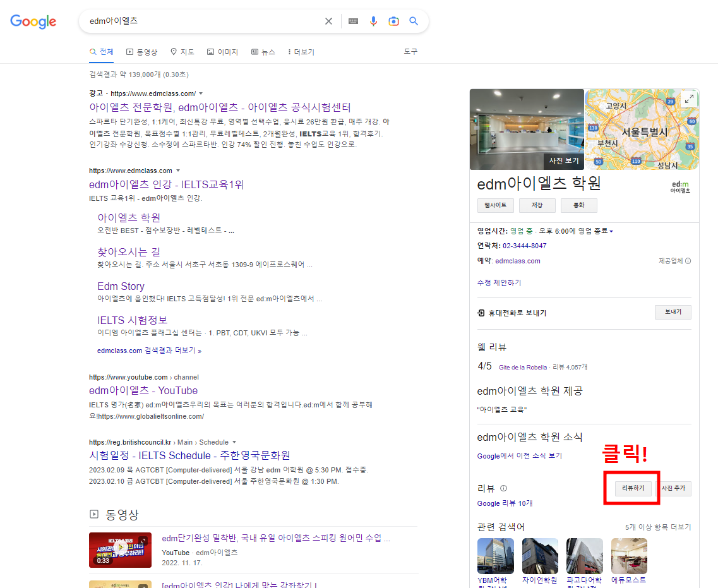Click the ed:m 아이엘츠 logo in the panel
This screenshot has width=718, height=588.
[681, 186]
